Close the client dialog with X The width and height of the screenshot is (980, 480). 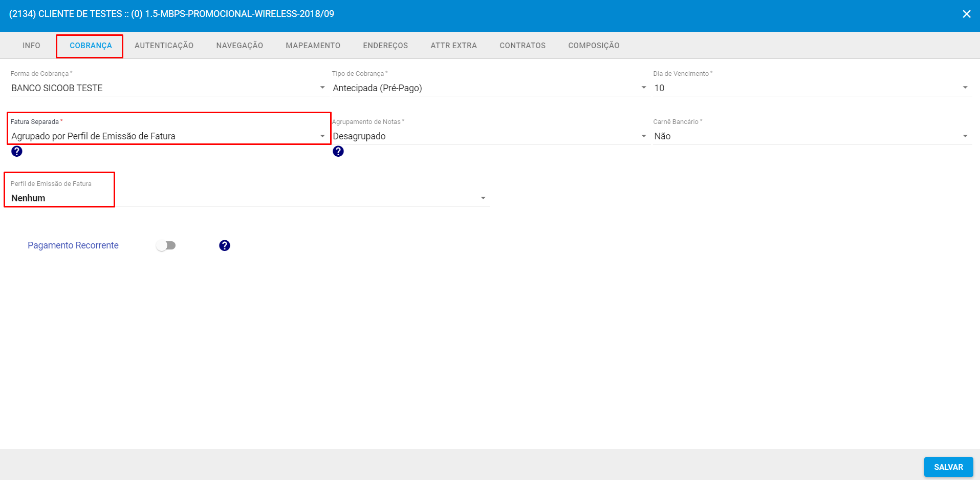[x=967, y=14]
